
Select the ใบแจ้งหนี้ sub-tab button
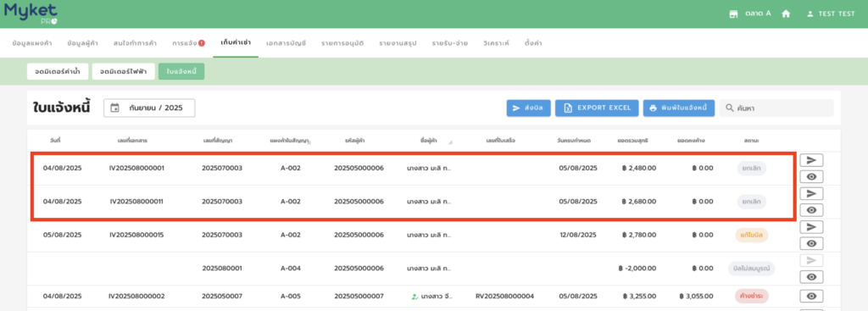181,71
